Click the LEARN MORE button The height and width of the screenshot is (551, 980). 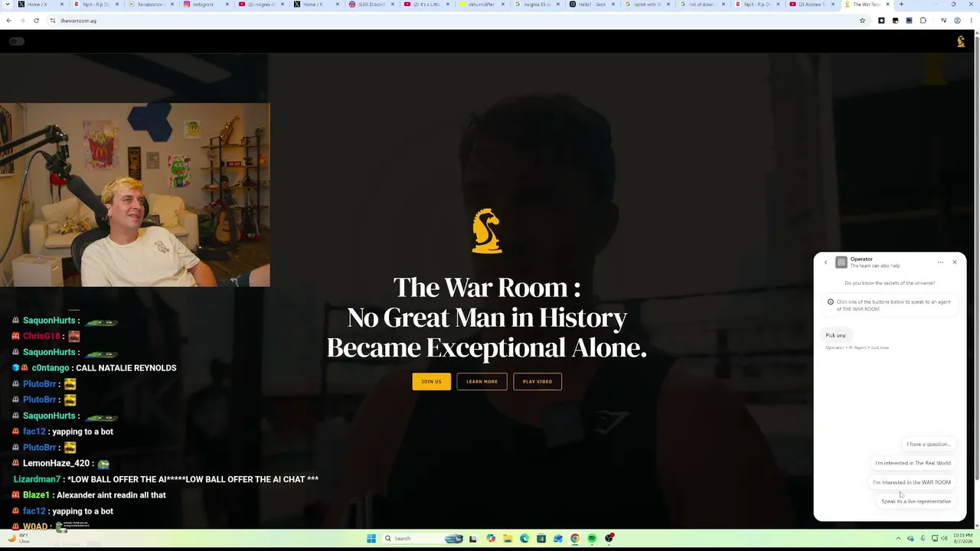(x=482, y=381)
